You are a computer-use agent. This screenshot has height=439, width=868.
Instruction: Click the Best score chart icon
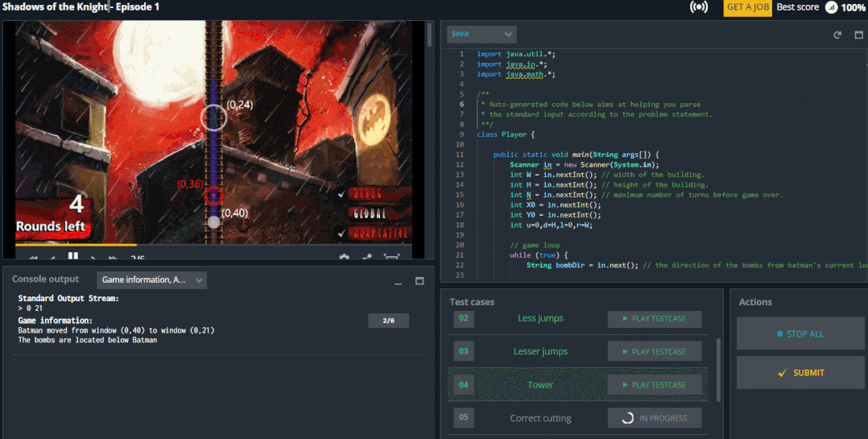831,7
